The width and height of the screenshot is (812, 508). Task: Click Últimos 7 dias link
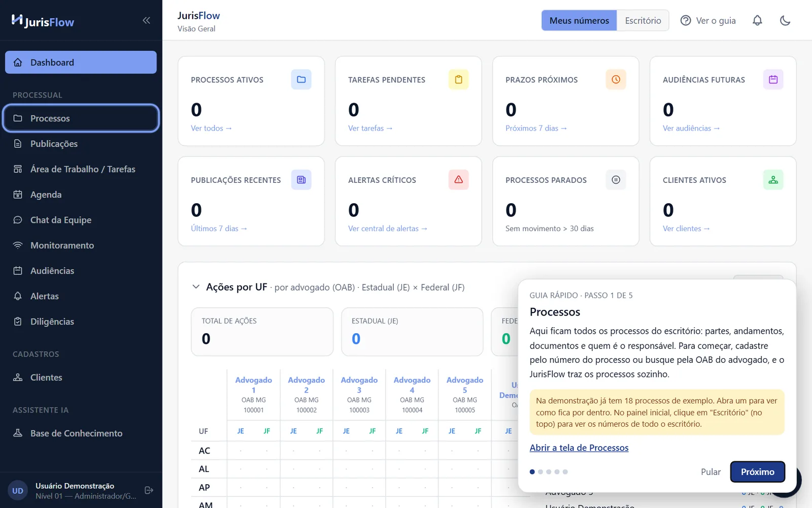[x=219, y=228]
